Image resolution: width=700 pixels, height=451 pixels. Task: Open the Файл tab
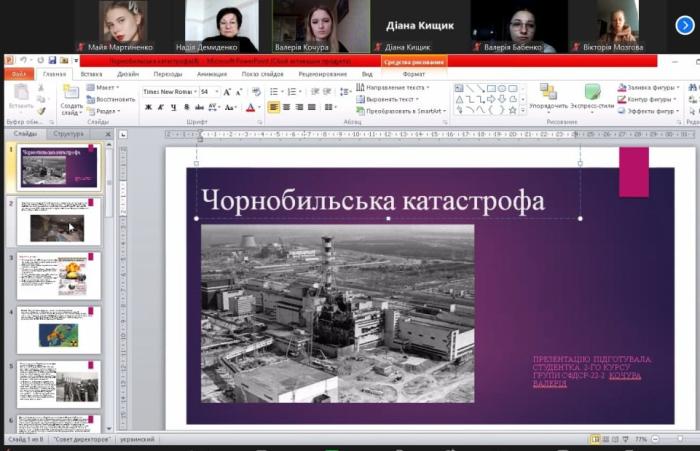(19, 74)
